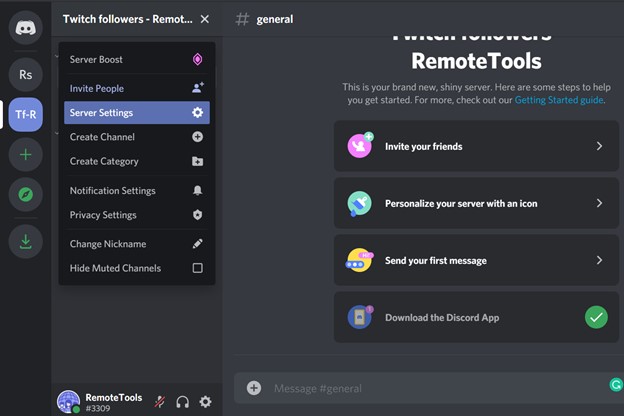
Task: Open Download the Discord App card
Action: tap(476, 317)
